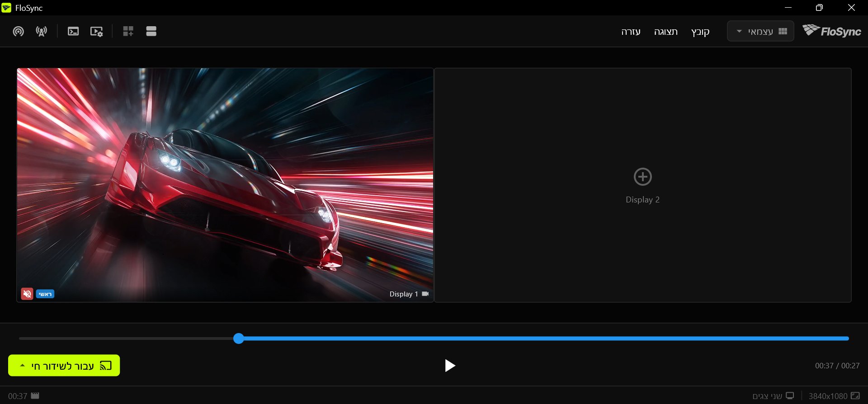Add a source to Display 2

click(642, 177)
